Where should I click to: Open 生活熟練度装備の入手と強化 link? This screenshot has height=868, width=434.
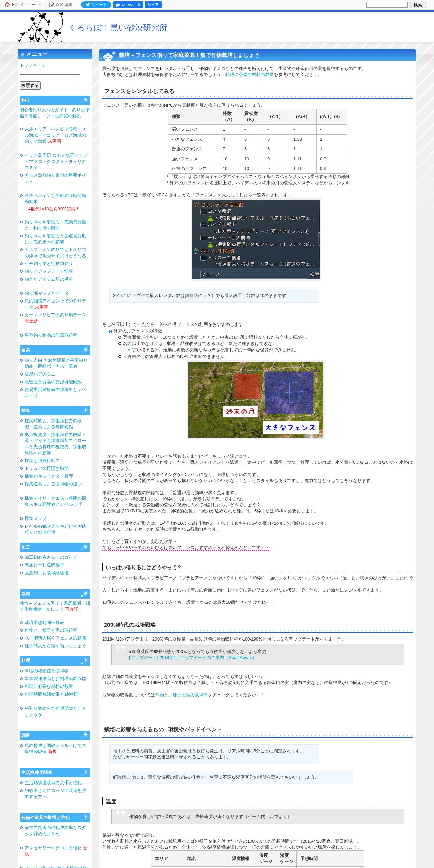(x=53, y=783)
